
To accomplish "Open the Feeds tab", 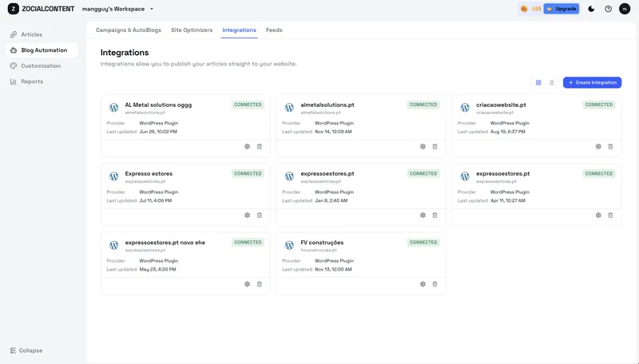I will [274, 30].
